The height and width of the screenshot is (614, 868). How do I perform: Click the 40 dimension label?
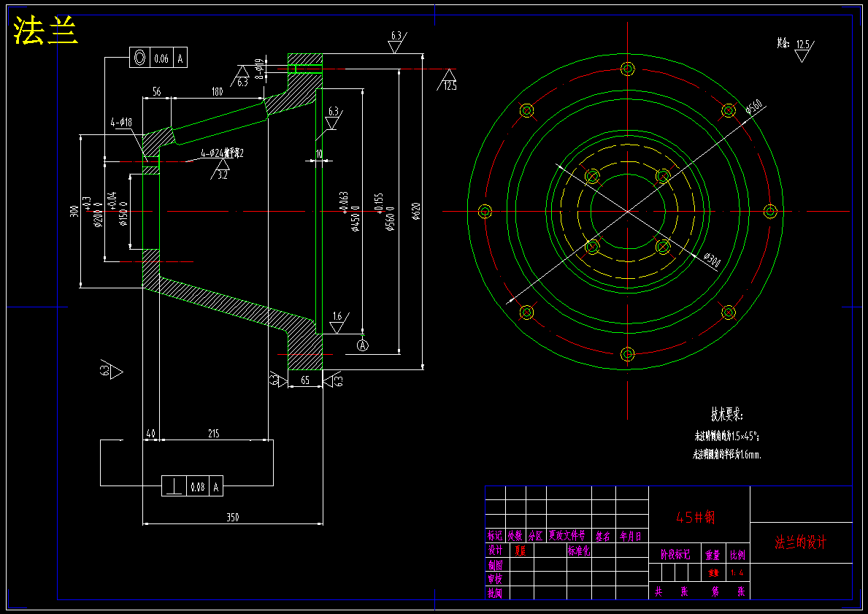point(150,433)
